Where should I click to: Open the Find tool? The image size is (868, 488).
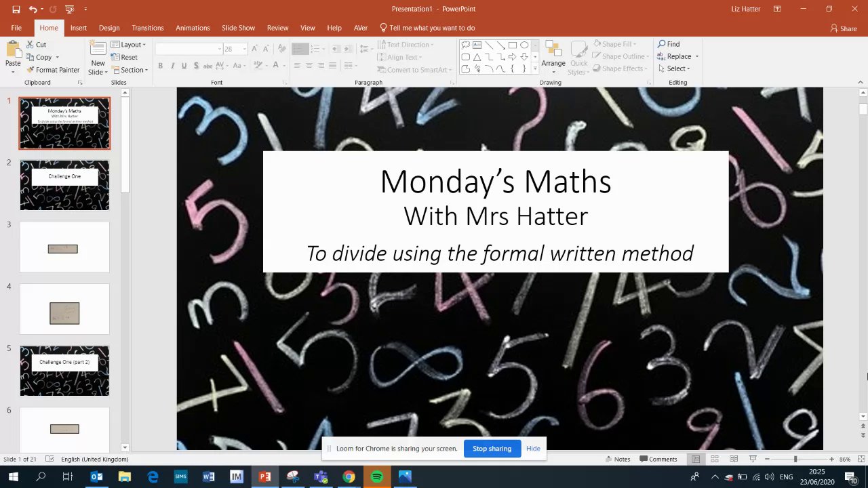669,44
